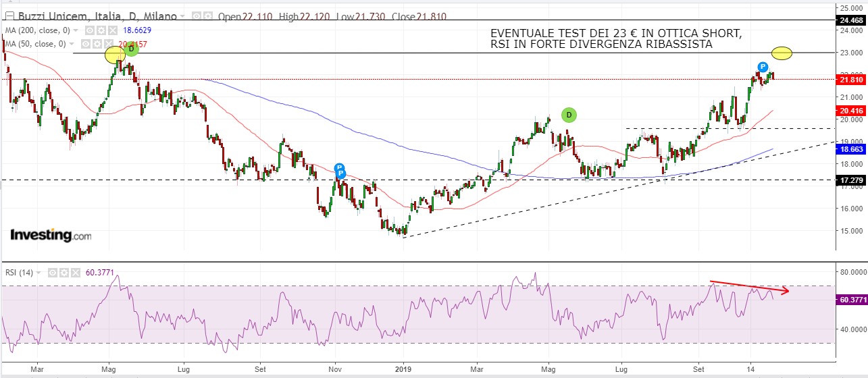
Task: Open the Buzzi Unicem symbol title dropdown
Action: pyautogui.click(x=182, y=16)
